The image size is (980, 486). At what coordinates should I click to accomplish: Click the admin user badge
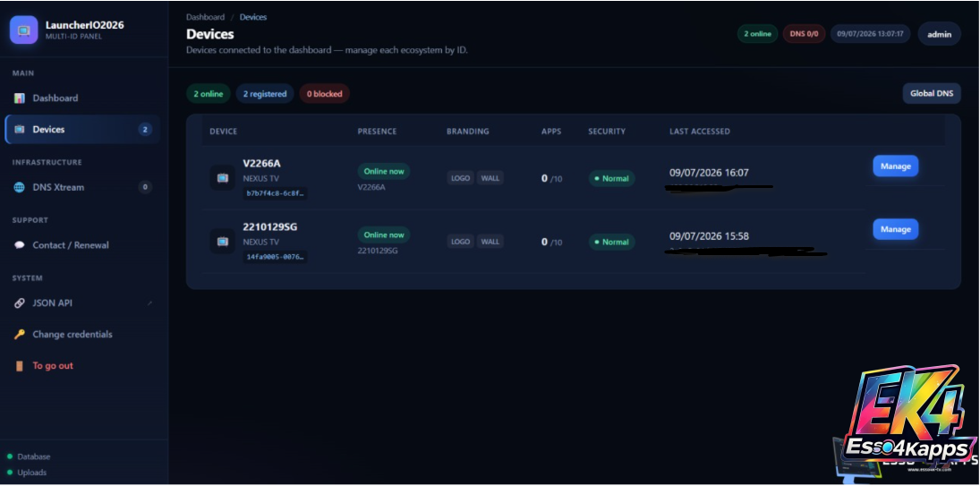point(940,34)
